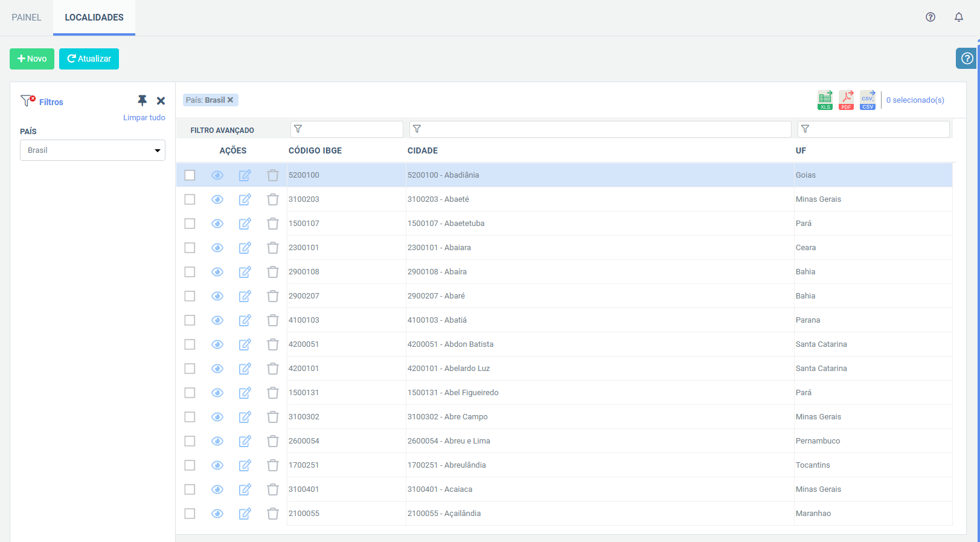Open the help circle icon in top bar
The height and width of the screenshot is (542, 980).
(x=930, y=17)
